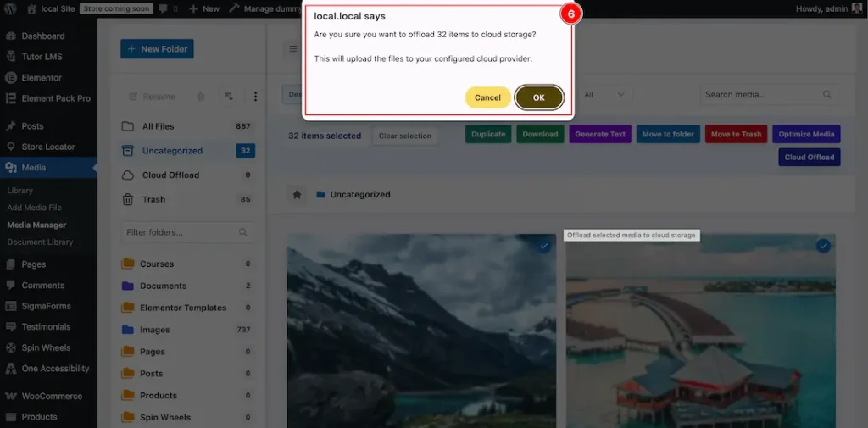This screenshot has height=428, width=868.
Task: Open the One Accessibility sidebar icon
Action: click(x=10, y=368)
